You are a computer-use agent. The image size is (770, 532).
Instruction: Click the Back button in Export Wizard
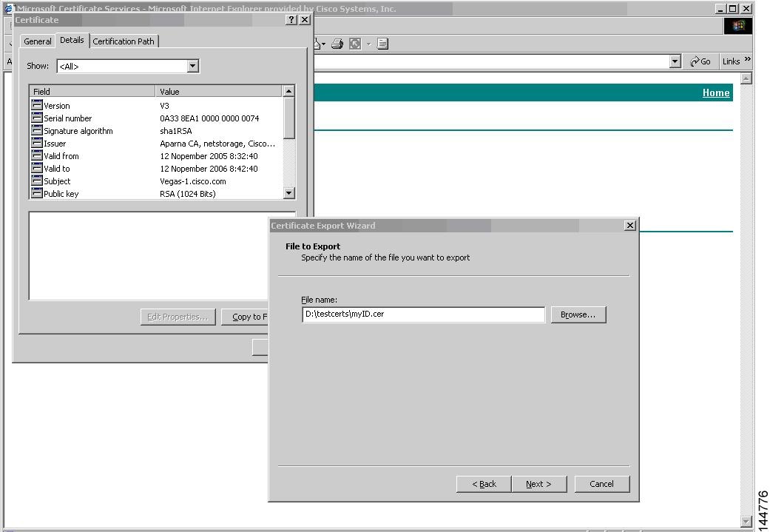click(484, 484)
